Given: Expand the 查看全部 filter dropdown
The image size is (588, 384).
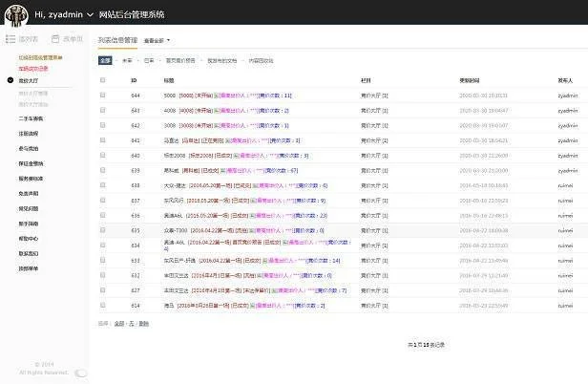Looking at the screenshot, I should [157, 41].
